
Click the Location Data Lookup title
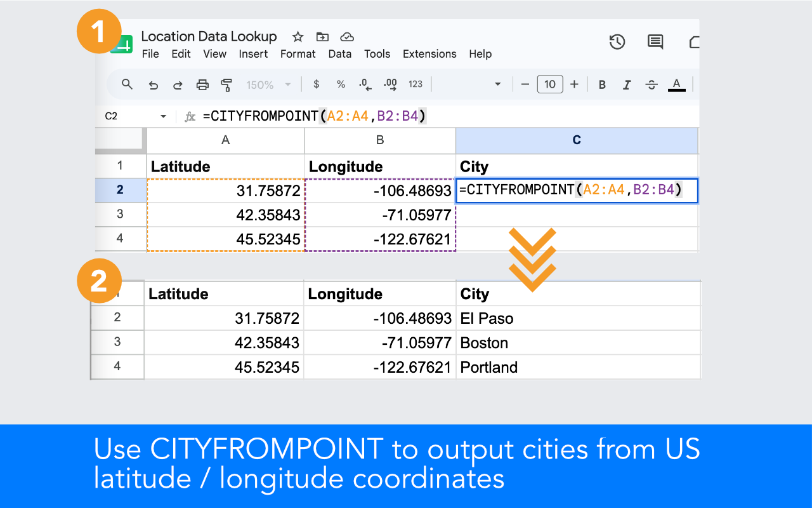click(x=209, y=36)
